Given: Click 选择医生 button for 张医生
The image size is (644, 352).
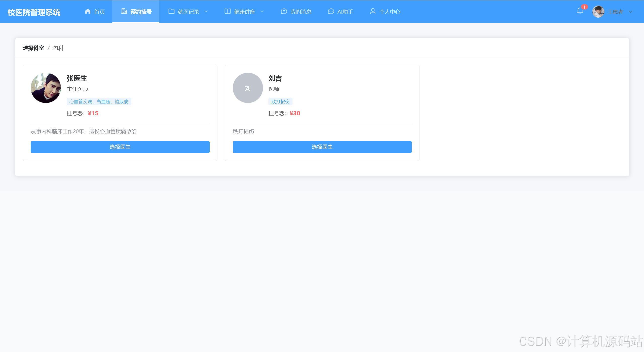Looking at the screenshot, I should [x=120, y=147].
